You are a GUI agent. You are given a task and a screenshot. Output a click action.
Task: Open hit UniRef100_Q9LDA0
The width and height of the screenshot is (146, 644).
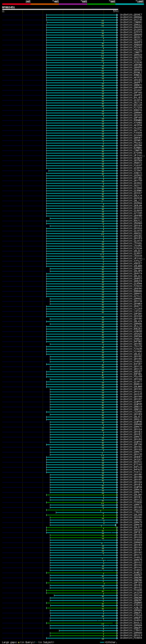131,495
